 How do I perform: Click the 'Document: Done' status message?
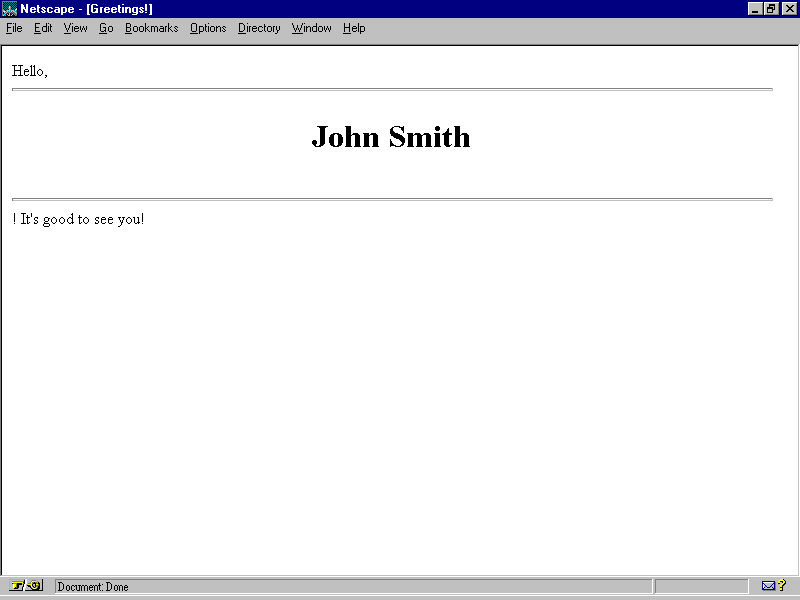(x=93, y=587)
